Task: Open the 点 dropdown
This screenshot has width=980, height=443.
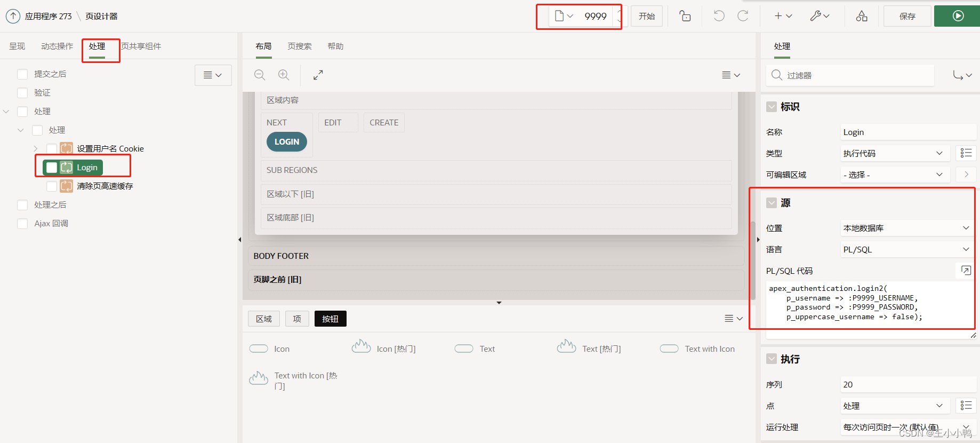Action: point(895,406)
